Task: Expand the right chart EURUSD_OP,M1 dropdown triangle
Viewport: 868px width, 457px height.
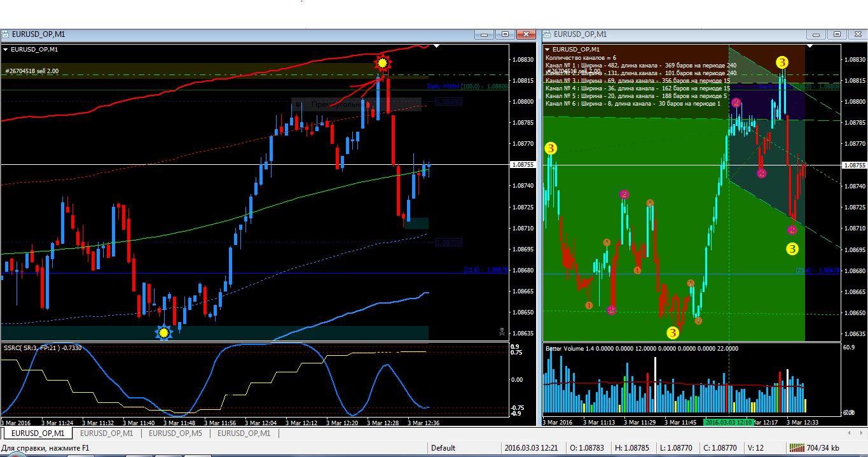Action: click(548, 49)
